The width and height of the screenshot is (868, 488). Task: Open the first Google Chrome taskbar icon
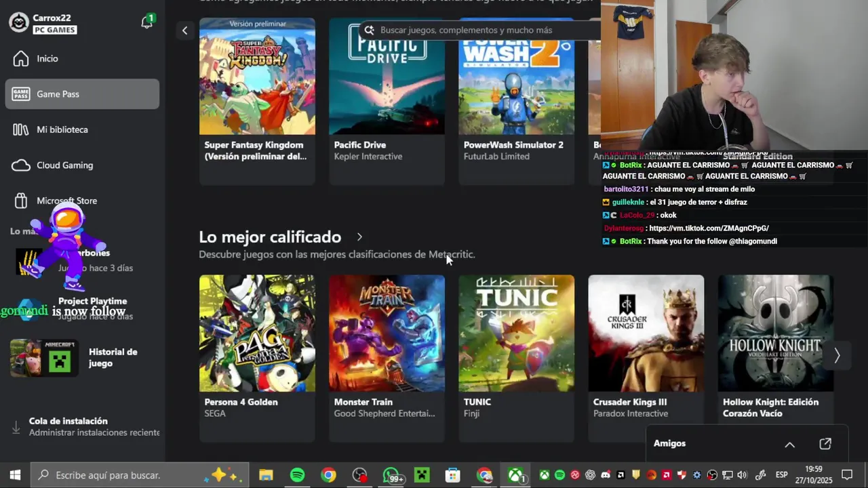(328, 475)
